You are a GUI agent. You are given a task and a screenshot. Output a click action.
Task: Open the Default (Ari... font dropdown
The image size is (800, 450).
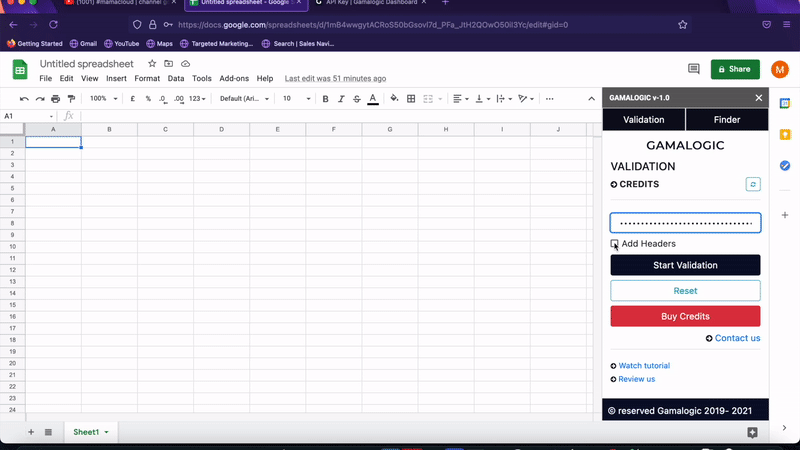[x=244, y=98]
